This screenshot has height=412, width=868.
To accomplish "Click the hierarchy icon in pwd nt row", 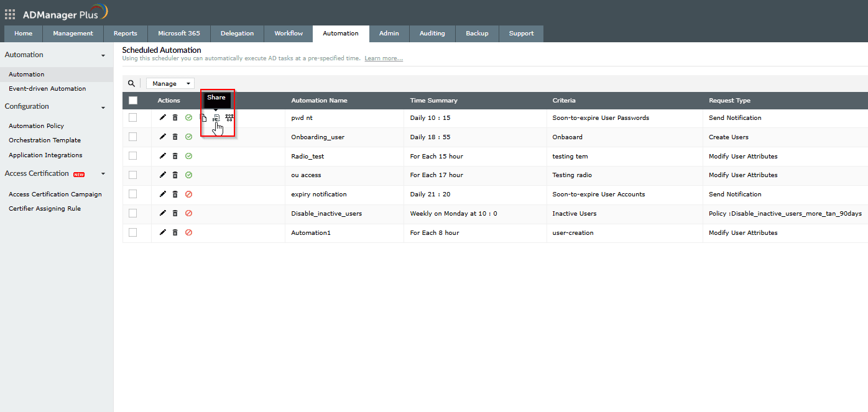I will tap(229, 117).
